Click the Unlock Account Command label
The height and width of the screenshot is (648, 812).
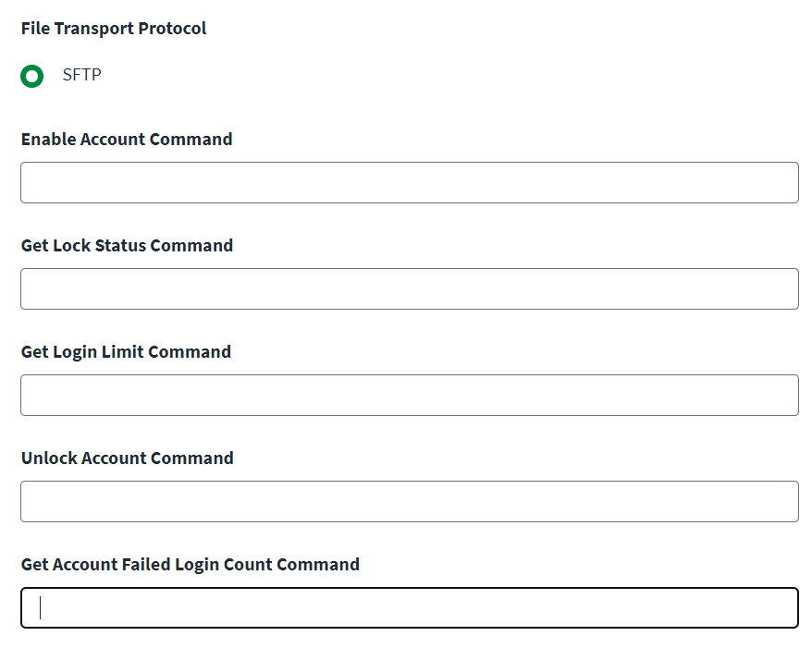pos(128,458)
